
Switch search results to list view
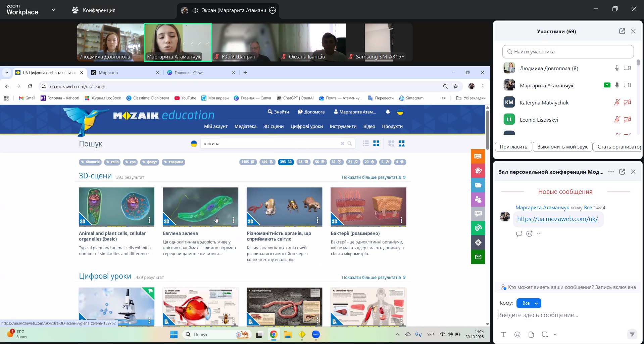(x=366, y=144)
